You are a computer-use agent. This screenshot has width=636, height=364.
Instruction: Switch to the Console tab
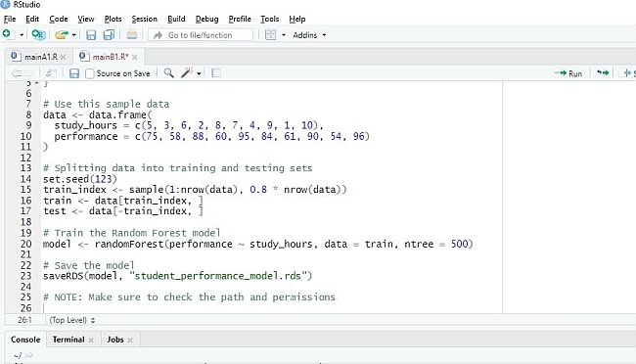pos(25,340)
